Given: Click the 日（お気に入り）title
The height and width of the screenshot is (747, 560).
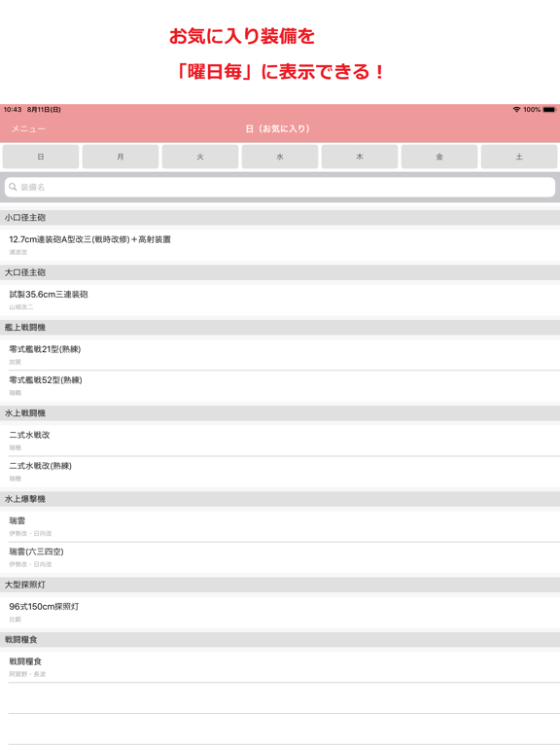Looking at the screenshot, I should pos(278,128).
